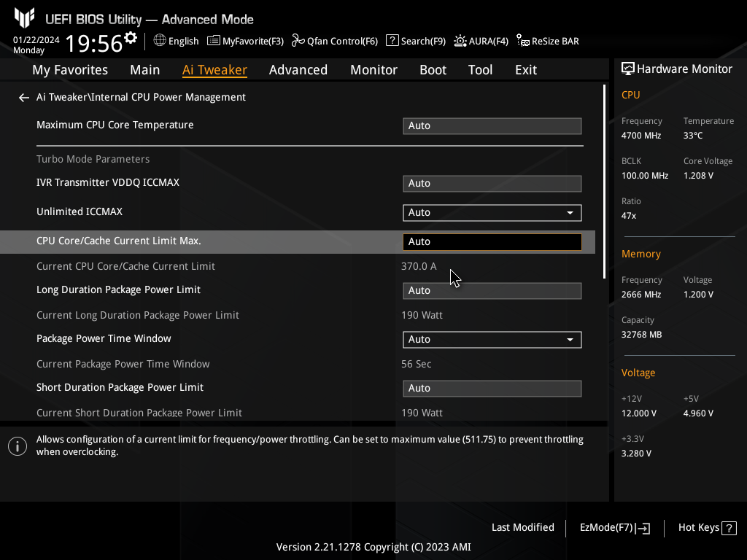The width and height of the screenshot is (747, 560).
Task: Open Qfan Control fan icon
Action: 298,41
